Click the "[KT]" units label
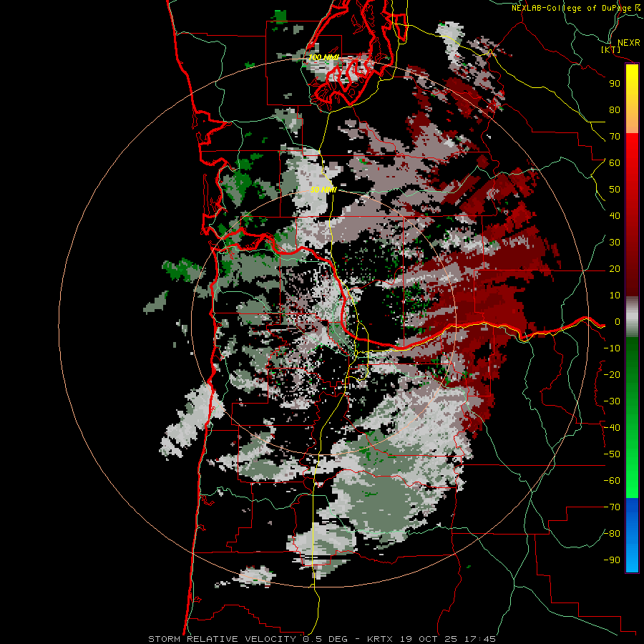 point(611,50)
